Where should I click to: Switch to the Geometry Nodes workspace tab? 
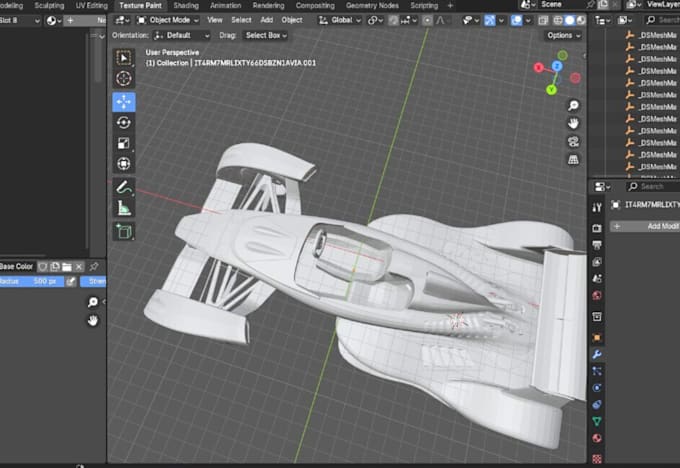372,6
